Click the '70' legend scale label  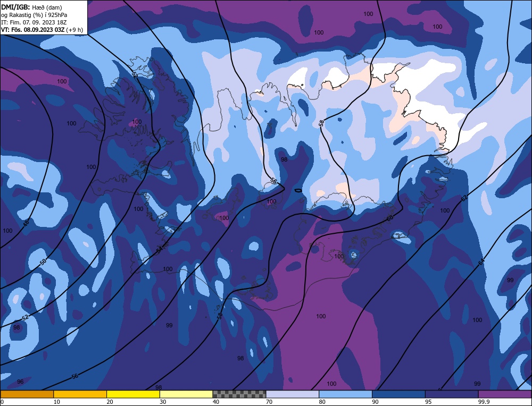point(269,402)
